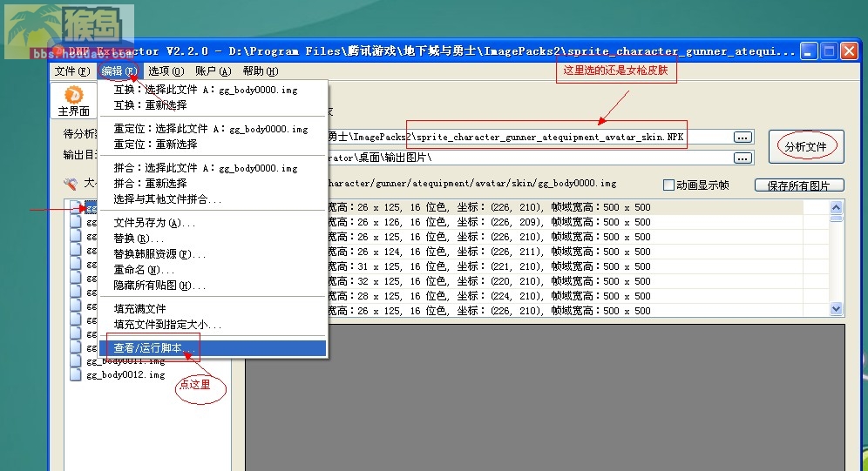
Task: Select frame row with size 26 x 124
Action: (565, 252)
